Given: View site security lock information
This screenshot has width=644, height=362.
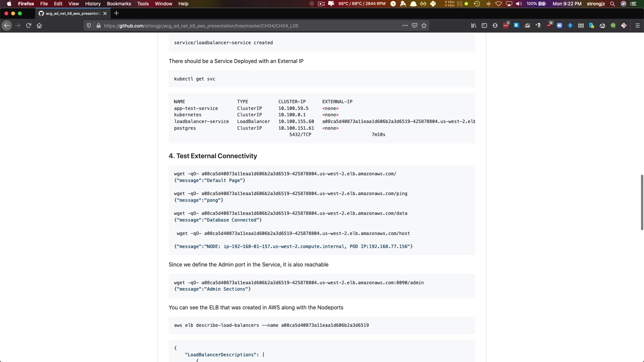Looking at the screenshot, I should (x=98, y=25).
